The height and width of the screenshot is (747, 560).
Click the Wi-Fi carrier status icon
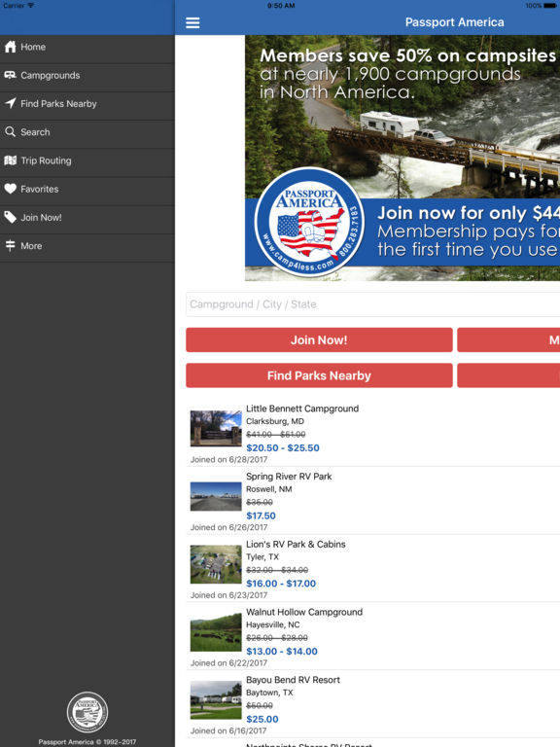tap(30, 5)
